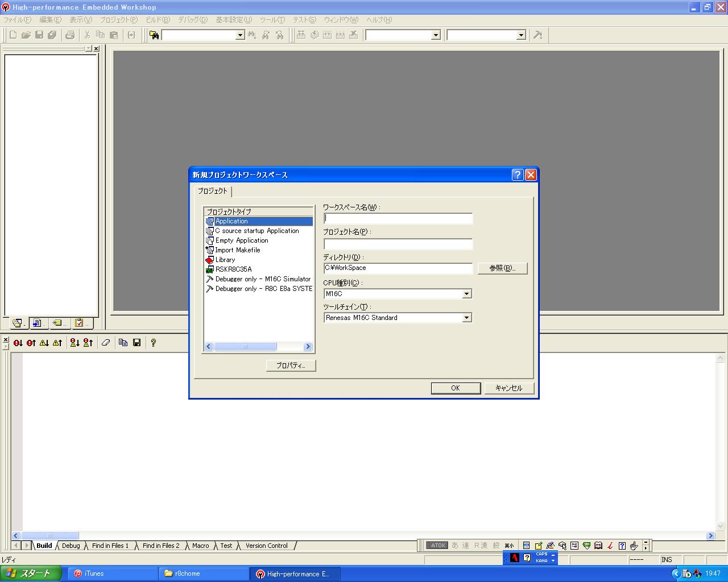Viewport: 728px width, 582px height.
Task: Switch to the Find in Files 1 tab
Action: pos(110,546)
